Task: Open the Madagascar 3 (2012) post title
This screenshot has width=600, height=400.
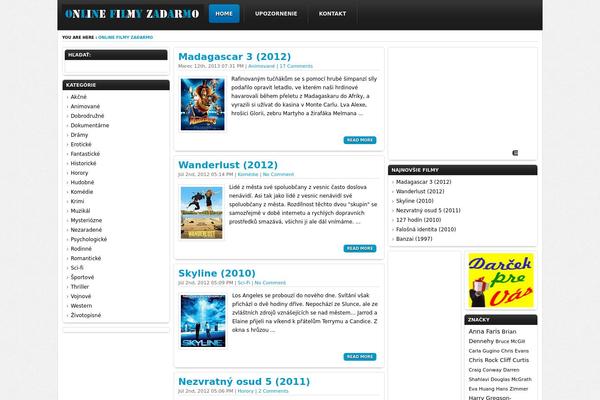Action: pyautogui.click(x=234, y=57)
